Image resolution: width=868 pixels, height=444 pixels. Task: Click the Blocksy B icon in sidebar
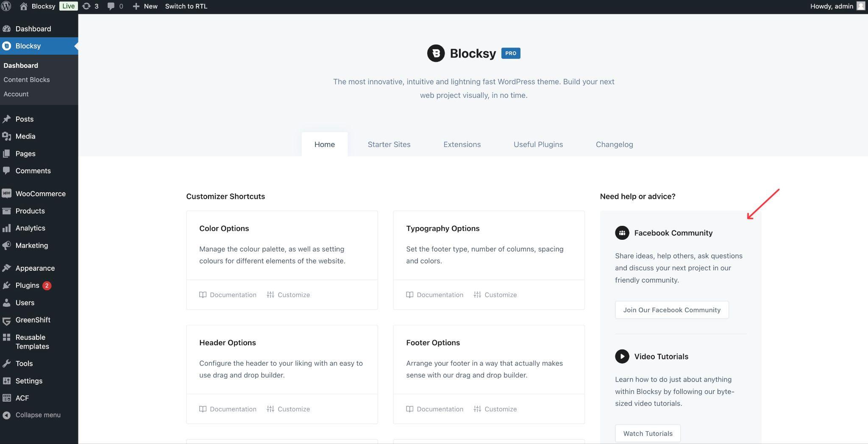coord(6,46)
